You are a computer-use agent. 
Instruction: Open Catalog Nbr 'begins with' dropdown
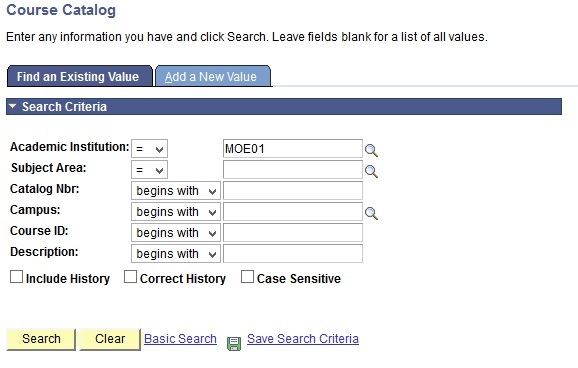click(176, 191)
